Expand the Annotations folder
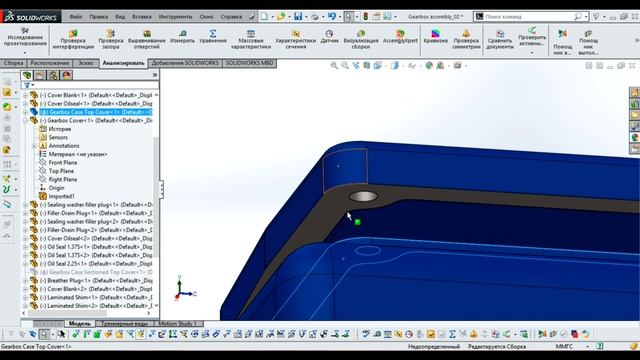The height and width of the screenshot is (360, 640). click(x=35, y=146)
